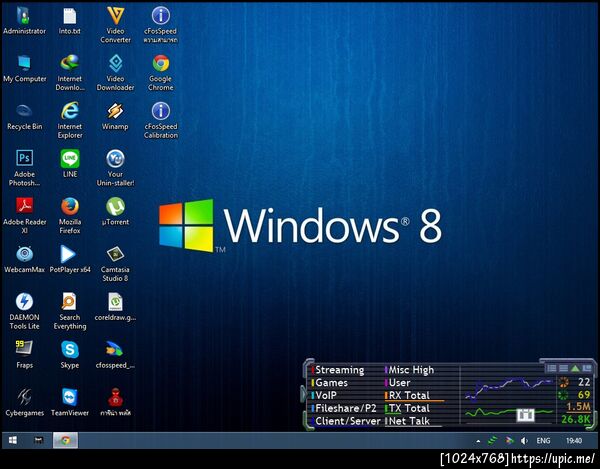
Task: Open the Video Downloader shortcut
Action: click(115, 73)
